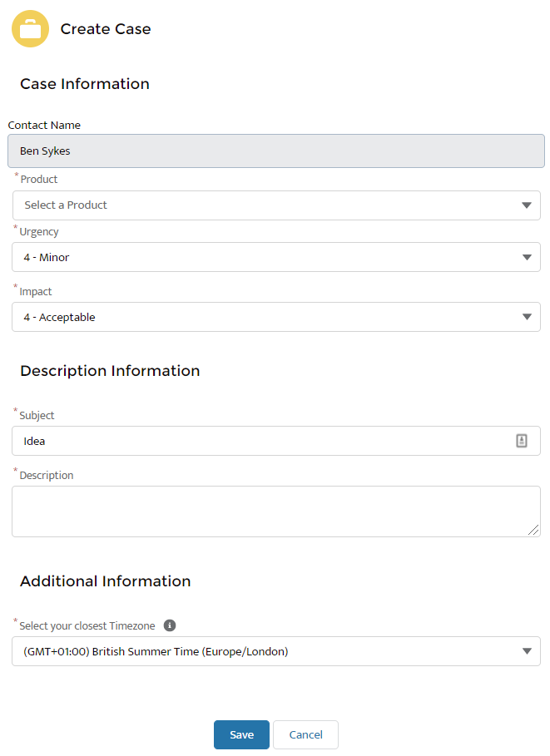Screen dimensions: 550x756
Task: Open the Select a Product dropdown
Action: (276, 205)
